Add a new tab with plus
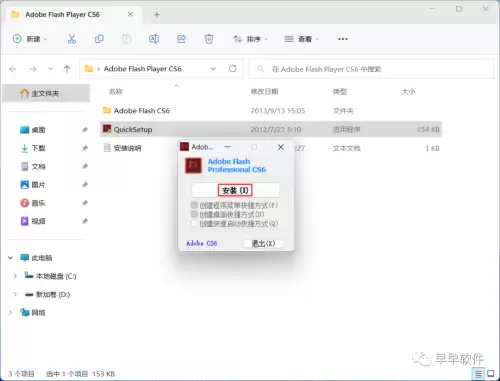The height and width of the screenshot is (381, 500). click(x=157, y=15)
